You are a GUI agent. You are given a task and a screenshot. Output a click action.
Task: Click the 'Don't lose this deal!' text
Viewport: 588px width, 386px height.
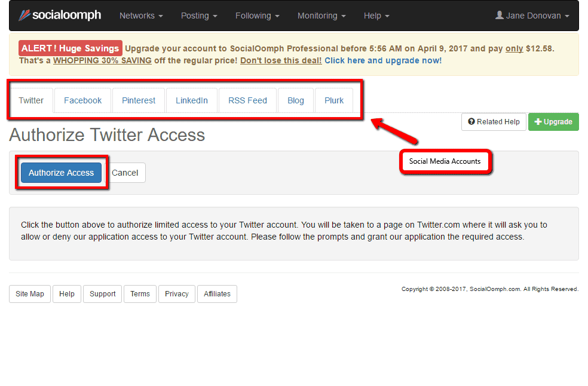click(281, 60)
